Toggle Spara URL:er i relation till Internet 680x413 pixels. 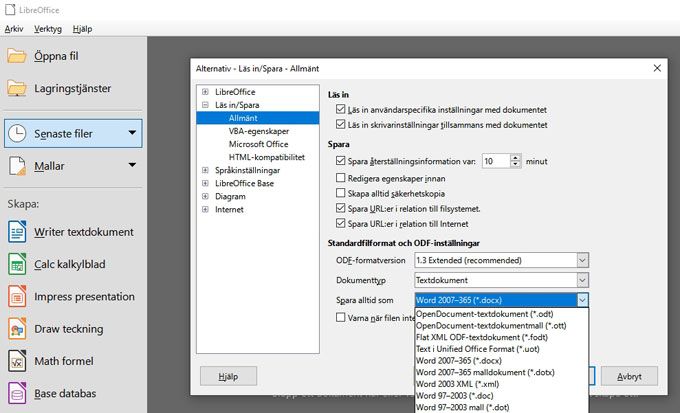tap(340, 223)
